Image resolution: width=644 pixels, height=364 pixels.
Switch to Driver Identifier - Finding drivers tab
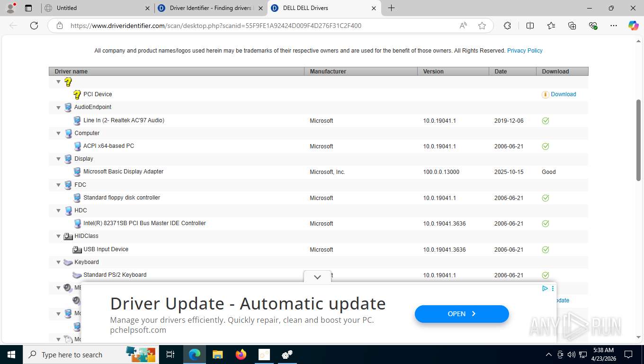(x=211, y=8)
